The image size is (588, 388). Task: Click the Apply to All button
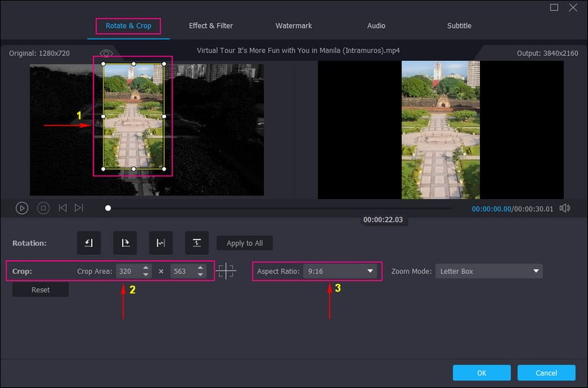click(245, 243)
